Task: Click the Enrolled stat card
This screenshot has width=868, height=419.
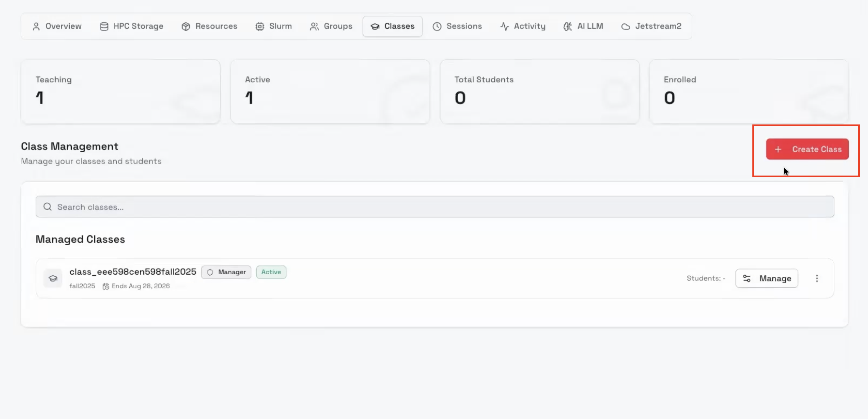Action: (x=749, y=92)
